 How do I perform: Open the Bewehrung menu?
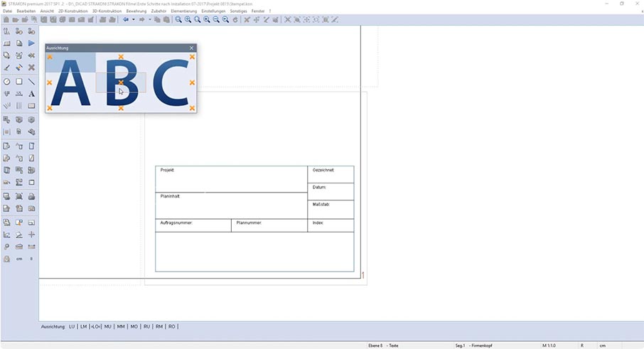click(136, 11)
